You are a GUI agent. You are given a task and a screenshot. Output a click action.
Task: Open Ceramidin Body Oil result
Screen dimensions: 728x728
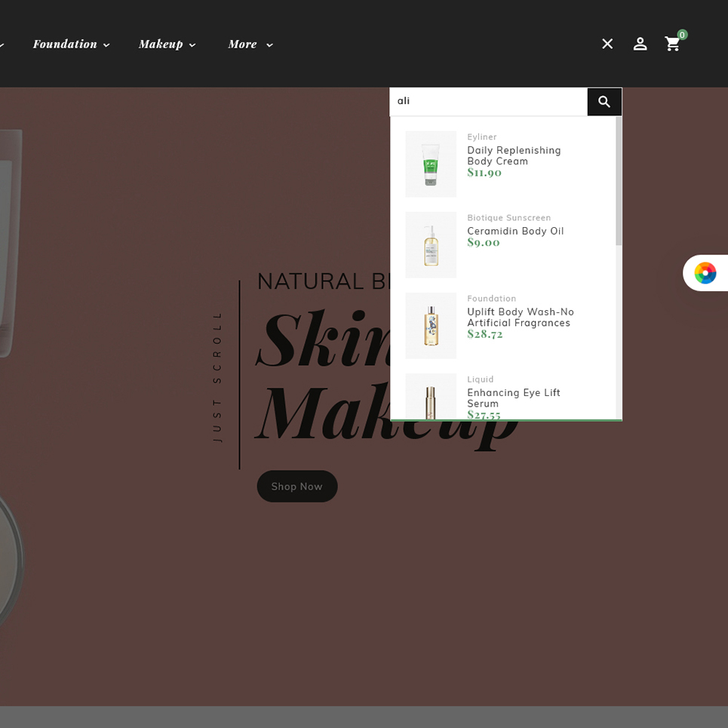pos(515,231)
